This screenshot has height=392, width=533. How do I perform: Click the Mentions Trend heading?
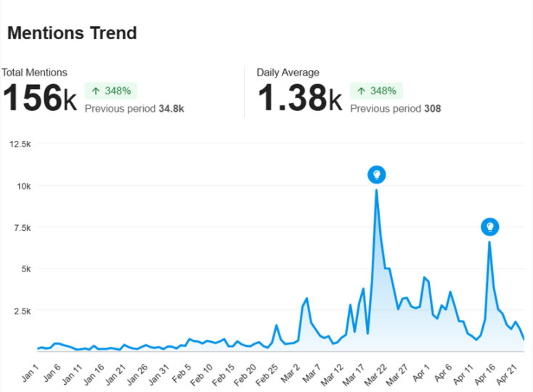72,33
